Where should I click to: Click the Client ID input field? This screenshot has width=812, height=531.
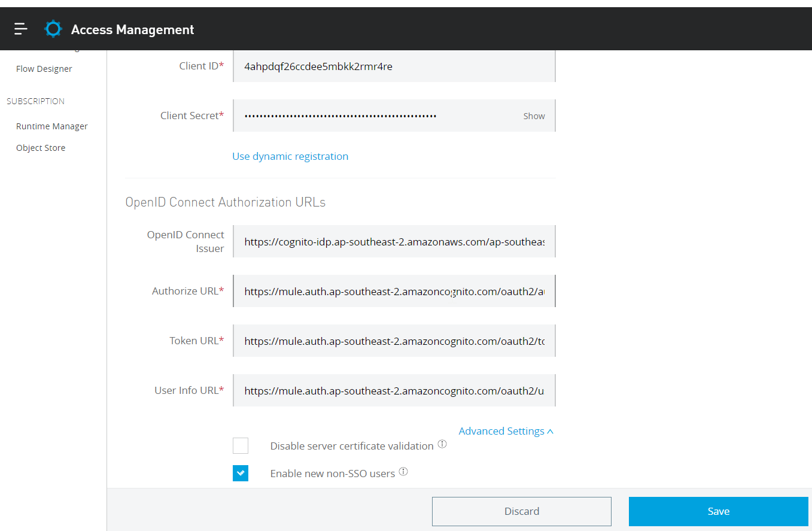click(x=394, y=66)
